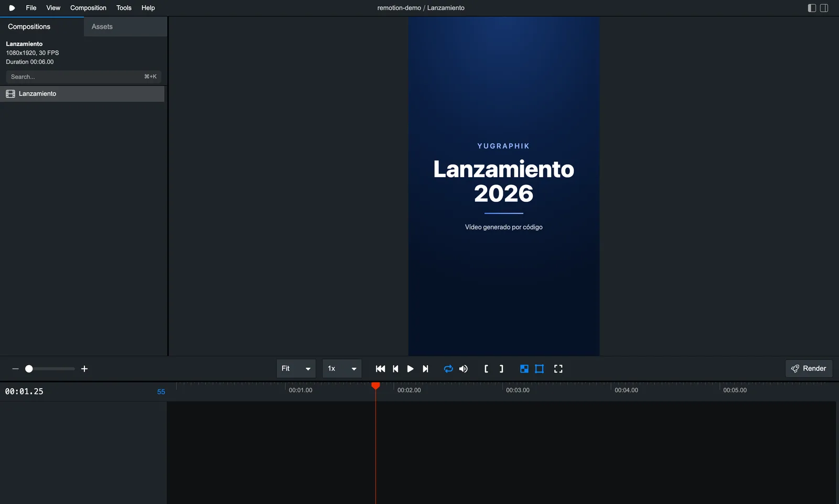
Task: Open the Composition menu
Action: pyautogui.click(x=88, y=8)
